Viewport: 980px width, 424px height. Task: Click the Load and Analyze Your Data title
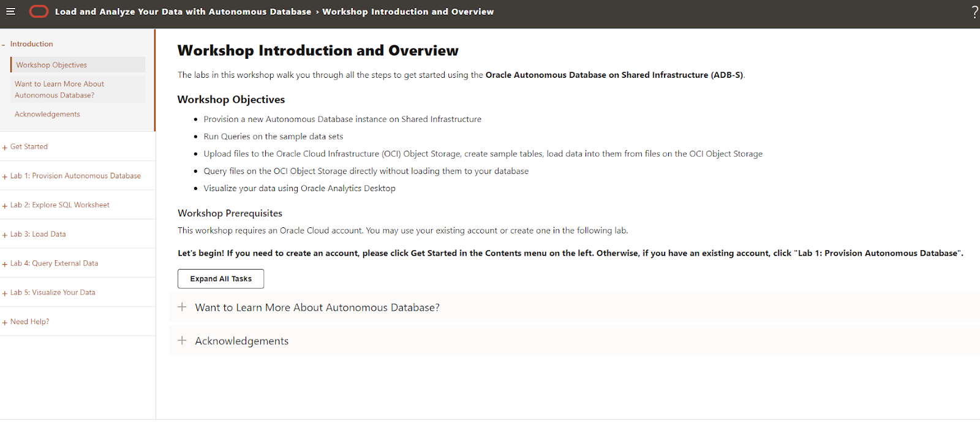click(183, 12)
